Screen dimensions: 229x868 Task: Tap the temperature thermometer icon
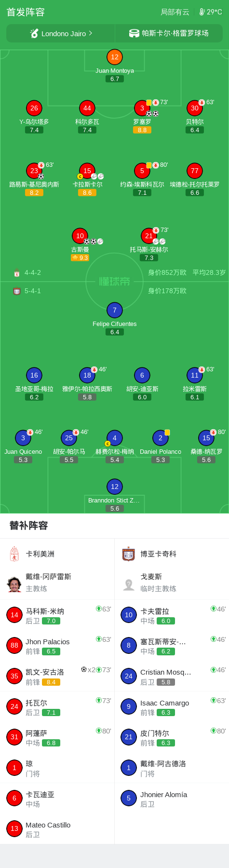point(202,12)
